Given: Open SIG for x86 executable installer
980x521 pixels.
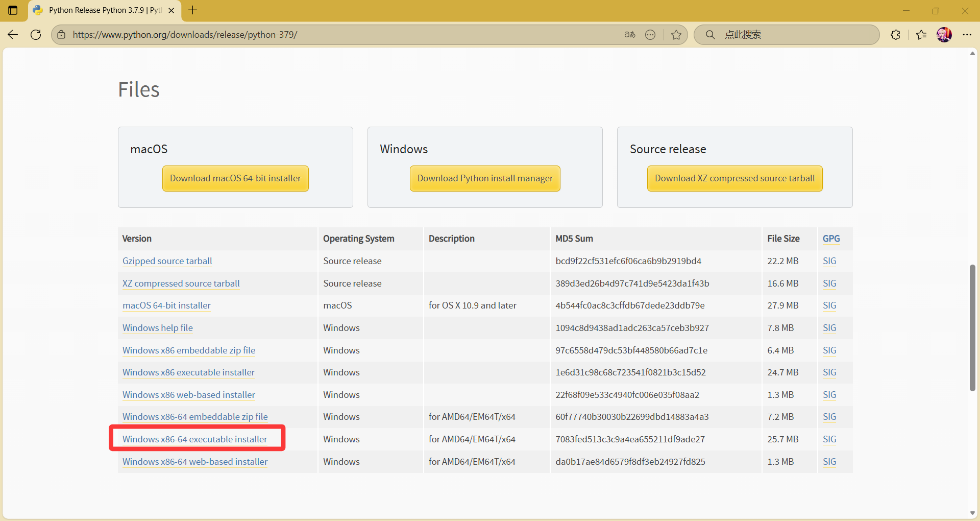Looking at the screenshot, I should (x=829, y=372).
